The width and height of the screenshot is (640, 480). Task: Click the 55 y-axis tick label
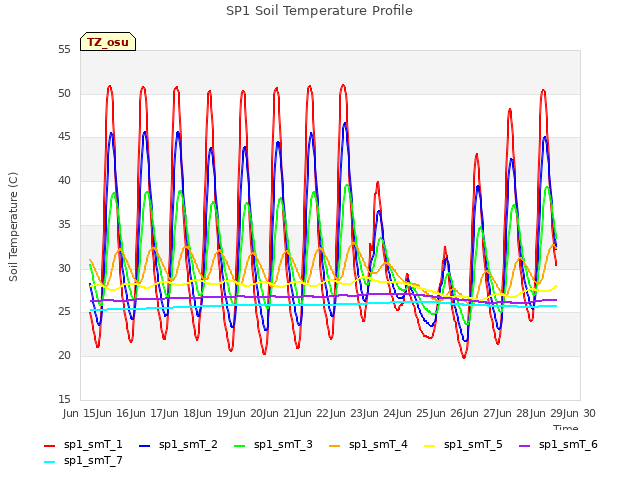tap(64, 50)
